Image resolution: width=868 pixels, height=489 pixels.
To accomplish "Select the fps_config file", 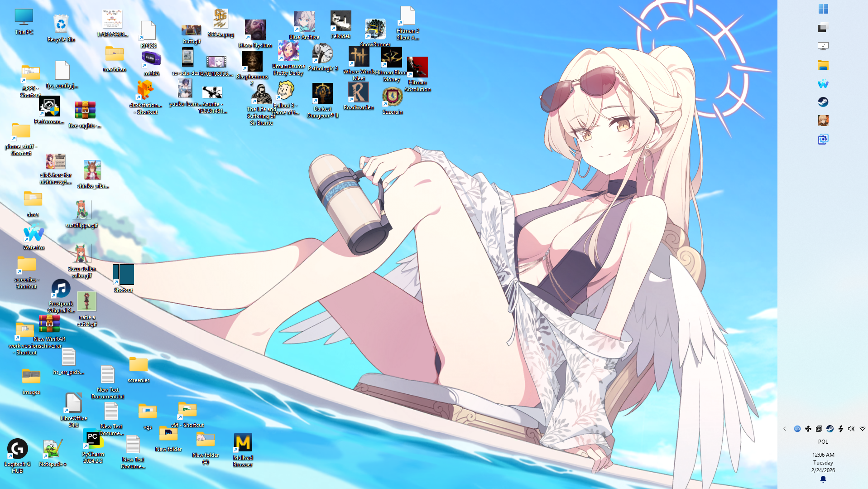I will (x=62, y=75).
